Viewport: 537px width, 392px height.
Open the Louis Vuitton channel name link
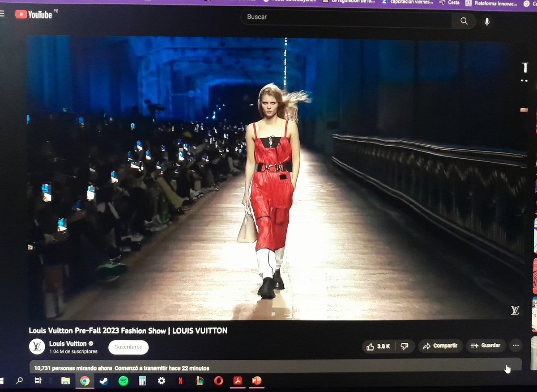click(x=68, y=343)
